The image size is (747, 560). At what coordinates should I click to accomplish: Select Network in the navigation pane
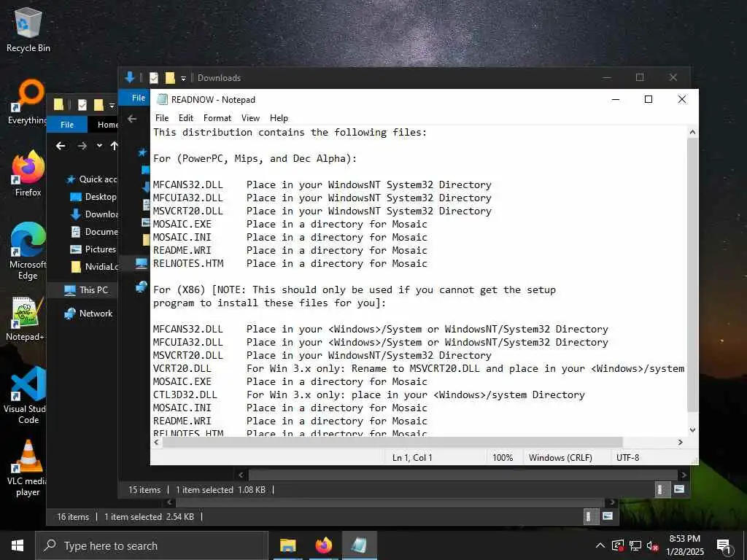coord(88,314)
